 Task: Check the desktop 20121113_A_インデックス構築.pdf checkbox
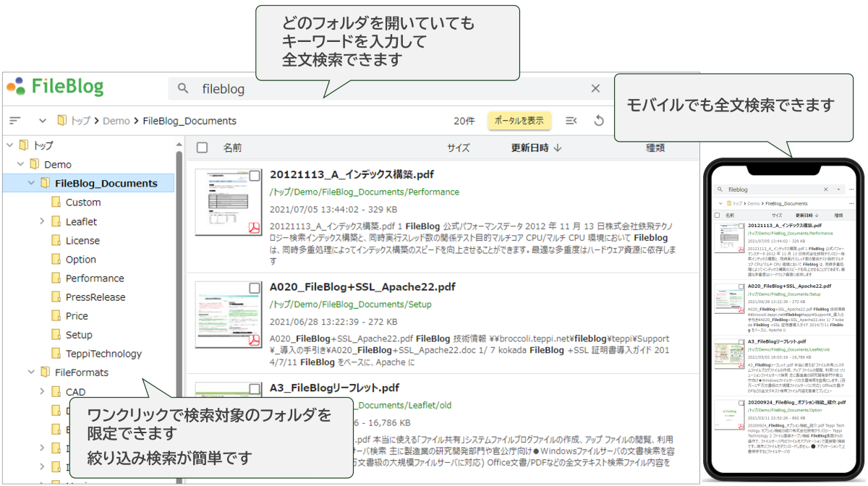click(255, 176)
